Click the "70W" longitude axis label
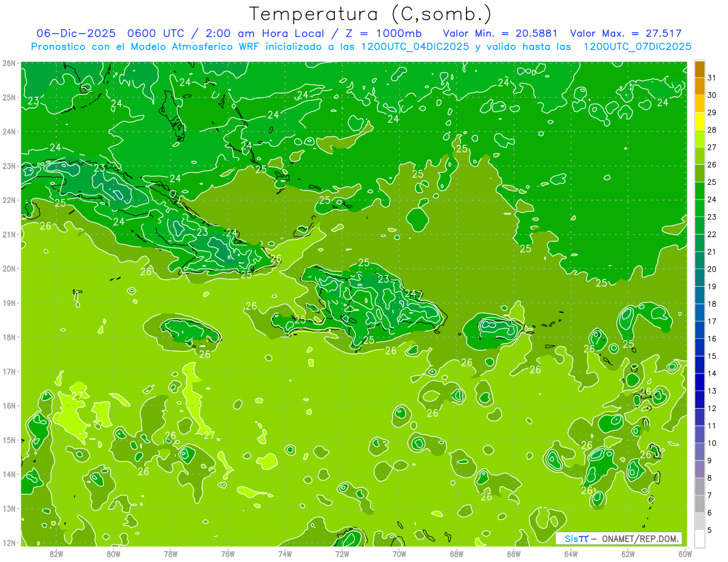The height and width of the screenshot is (562, 728). 399,554
